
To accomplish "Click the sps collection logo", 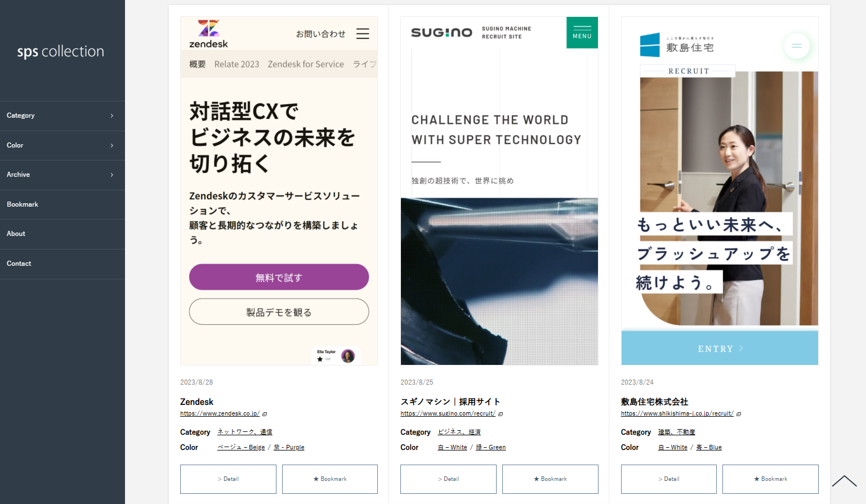I will 61,51.
